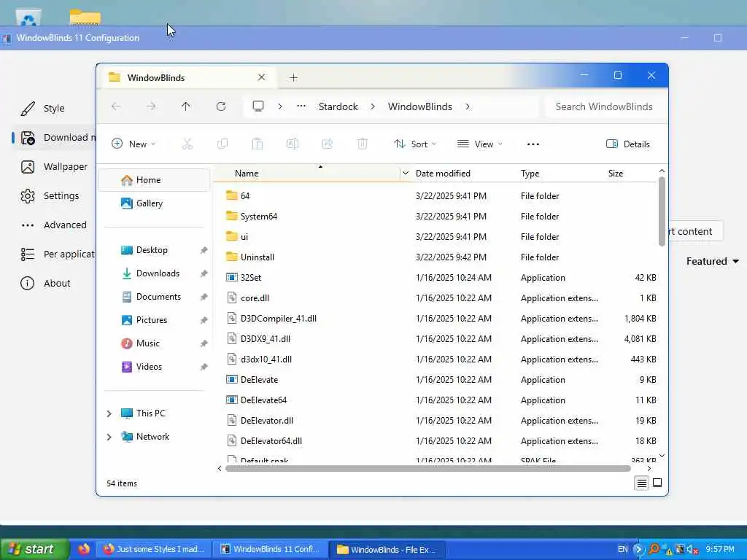
Task: Open Documents in the navigation pane
Action: tap(158, 297)
